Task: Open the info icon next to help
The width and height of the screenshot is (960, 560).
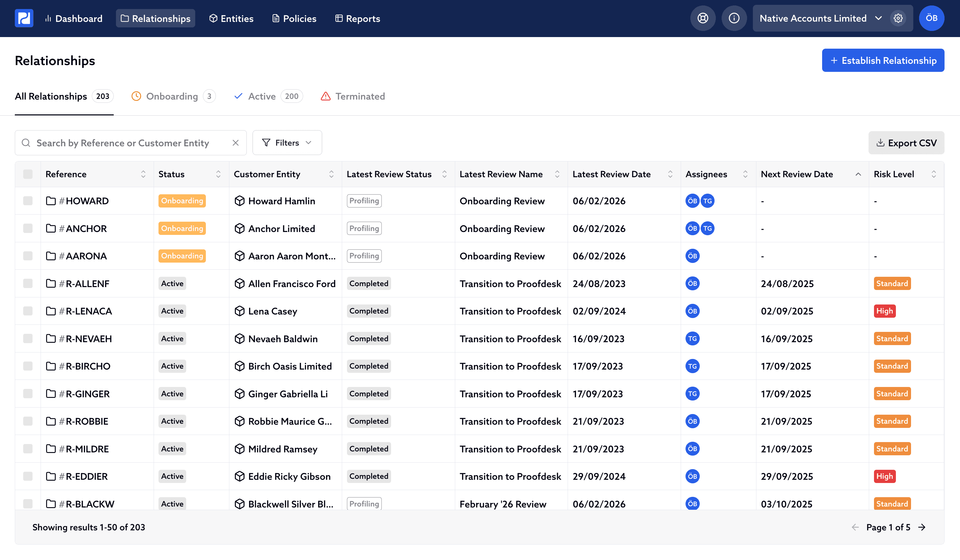Action: pyautogui.click(x=734, y=18)
